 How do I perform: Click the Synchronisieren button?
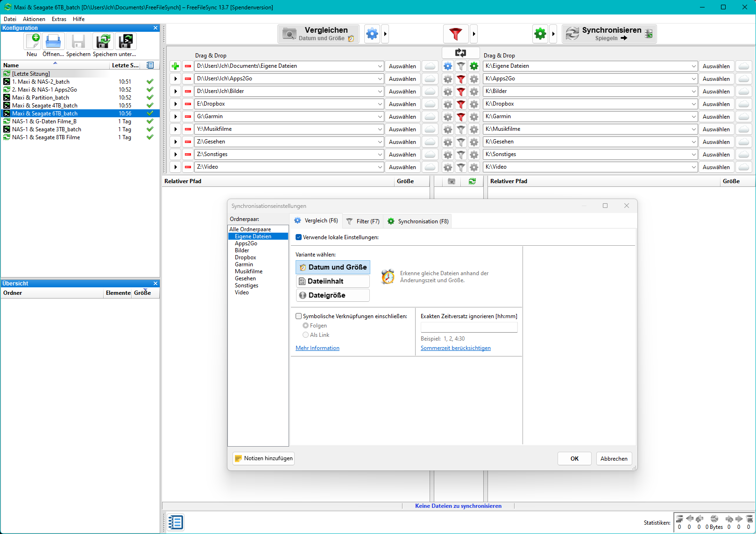coord(609,34)
